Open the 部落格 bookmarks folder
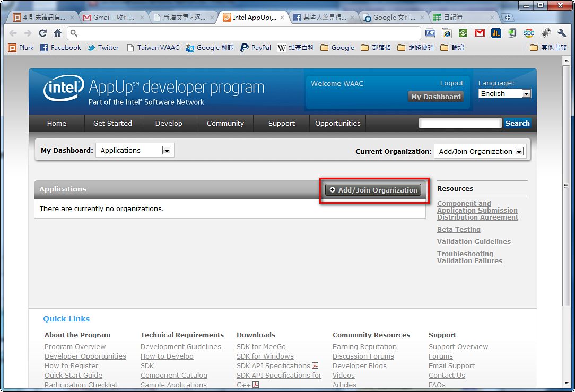575x392 pixels. pos(376,48)
